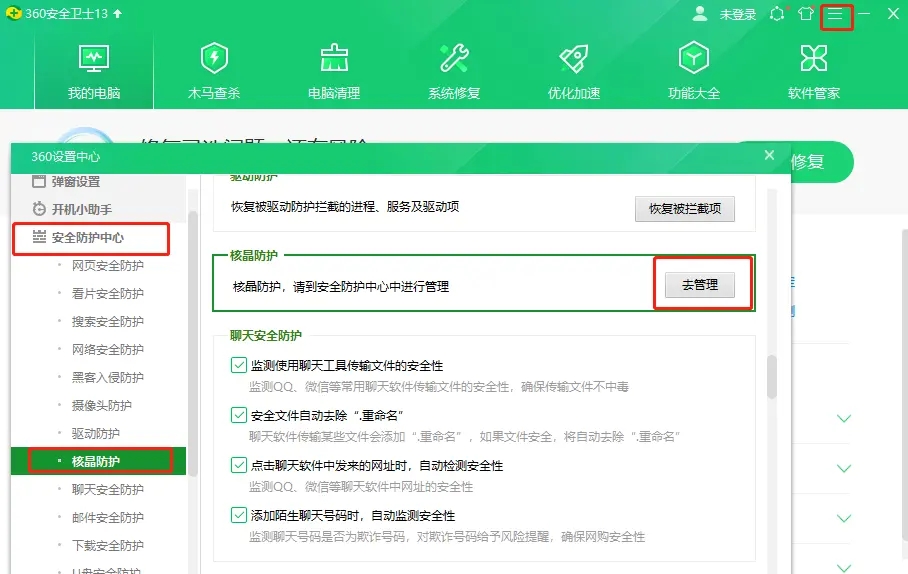Screen dimensions: 908x574
Task: Close the 360设置中心 dialog
Action: click(769, 155)
